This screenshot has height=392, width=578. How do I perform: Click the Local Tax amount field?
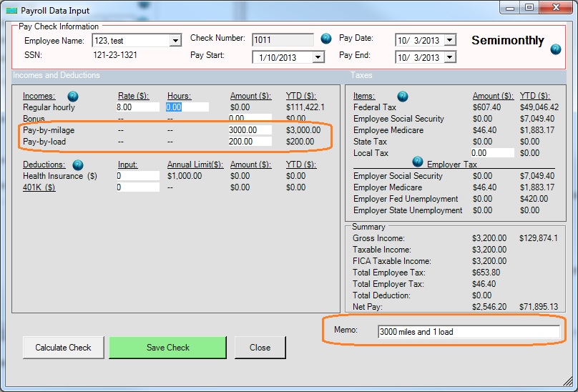492,153
